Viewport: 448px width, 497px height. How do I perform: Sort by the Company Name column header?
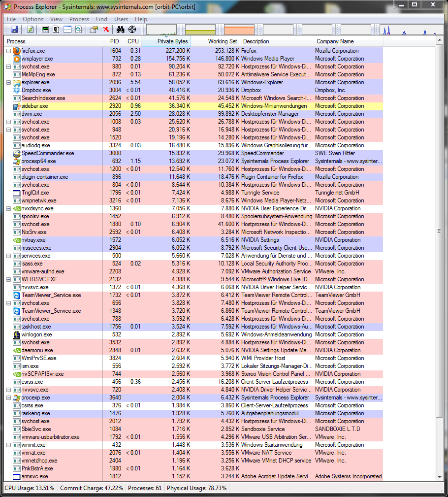click(x=349, y=41)
